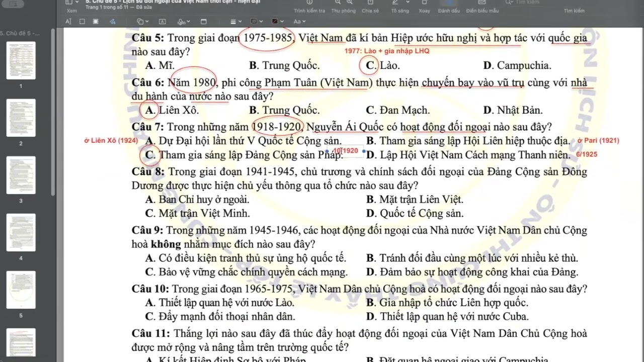Click answer 'A. Liên Xô.'

coord(172,110)
